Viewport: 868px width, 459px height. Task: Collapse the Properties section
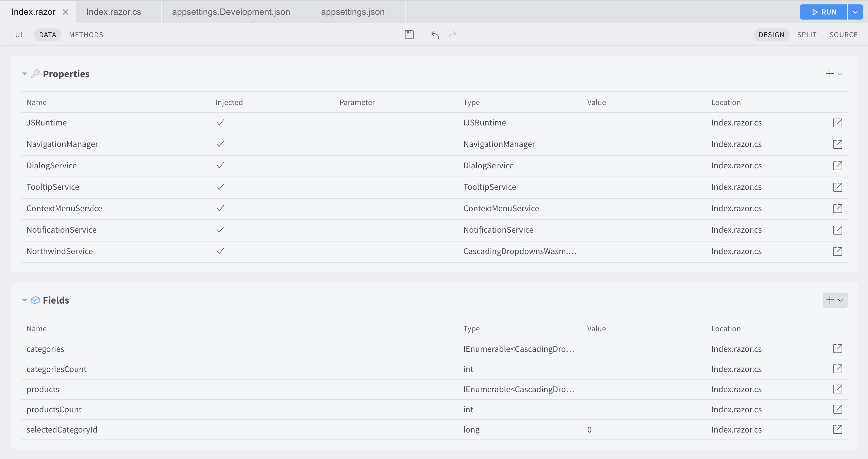[x=25, y=74]
